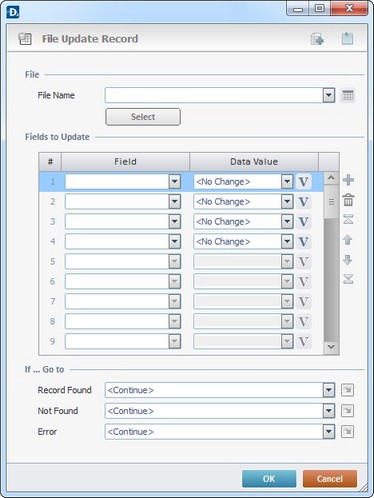Click the move row down arrow icon
Viewport: 374px width, 498px height.
[348, 260]
